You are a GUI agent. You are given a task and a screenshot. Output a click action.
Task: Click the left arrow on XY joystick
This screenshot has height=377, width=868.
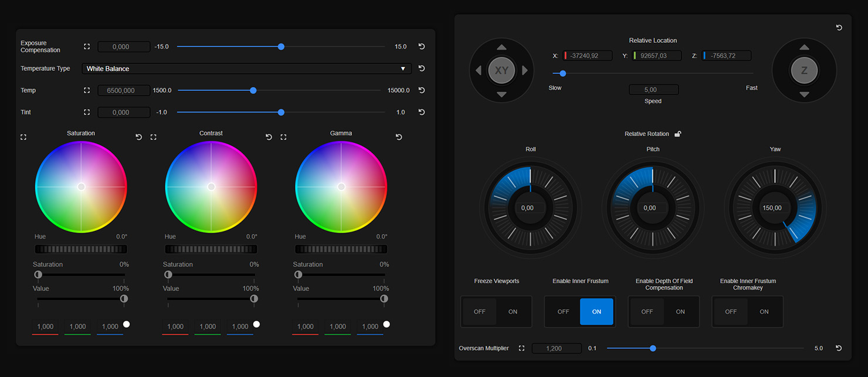(x=479, y=71)
